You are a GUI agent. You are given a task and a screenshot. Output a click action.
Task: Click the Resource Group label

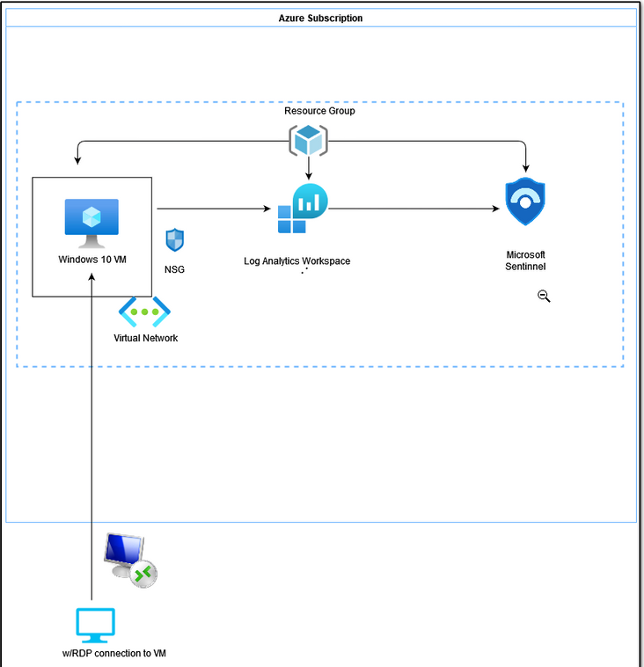pos(319,111)
